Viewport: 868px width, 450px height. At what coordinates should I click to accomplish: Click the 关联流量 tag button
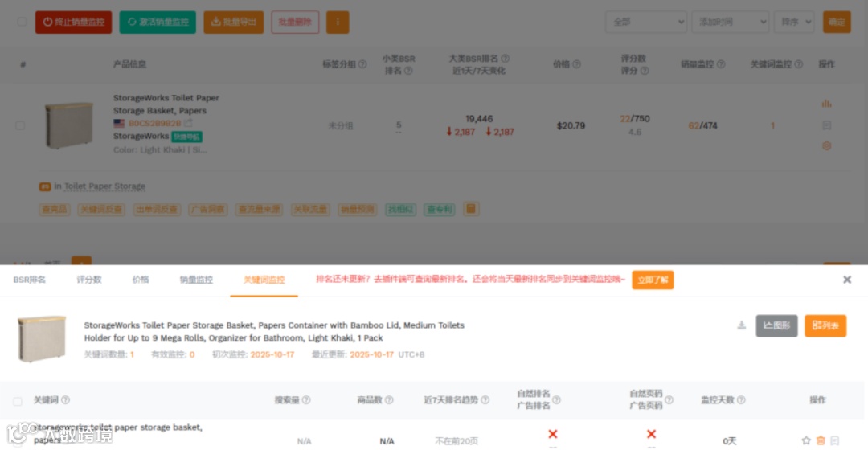[x=310, y=209]
